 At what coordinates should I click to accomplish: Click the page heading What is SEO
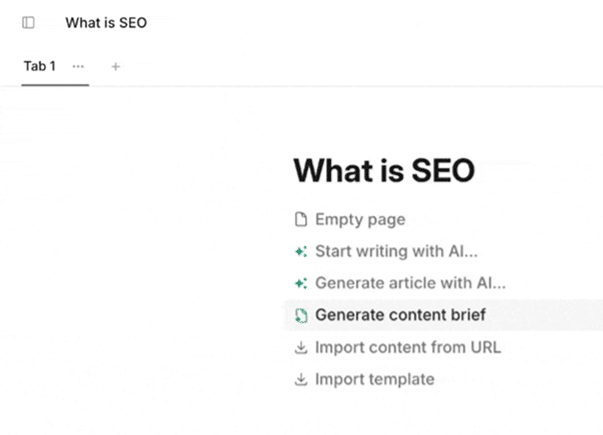pyautogui.click(x=384, y=170)
